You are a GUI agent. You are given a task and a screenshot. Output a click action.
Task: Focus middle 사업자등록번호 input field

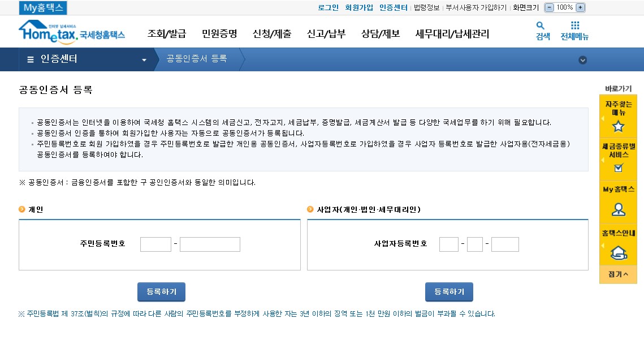click(x=475, y=244)
